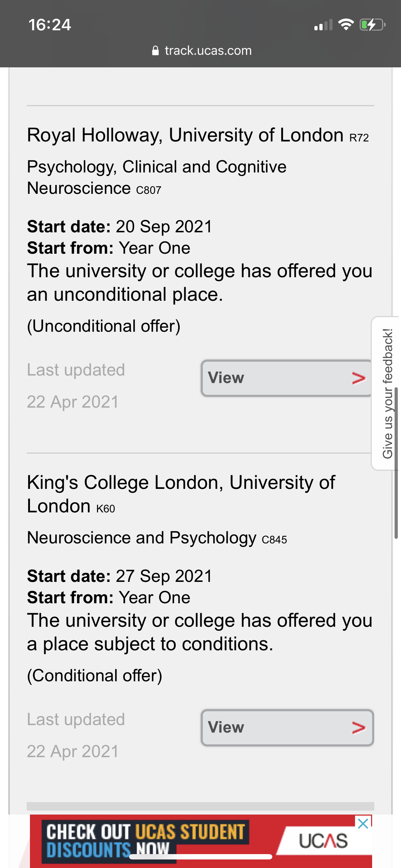401x868 pixels.
Task: Tap the padlock icon in address bar
Action: point(155,51)
